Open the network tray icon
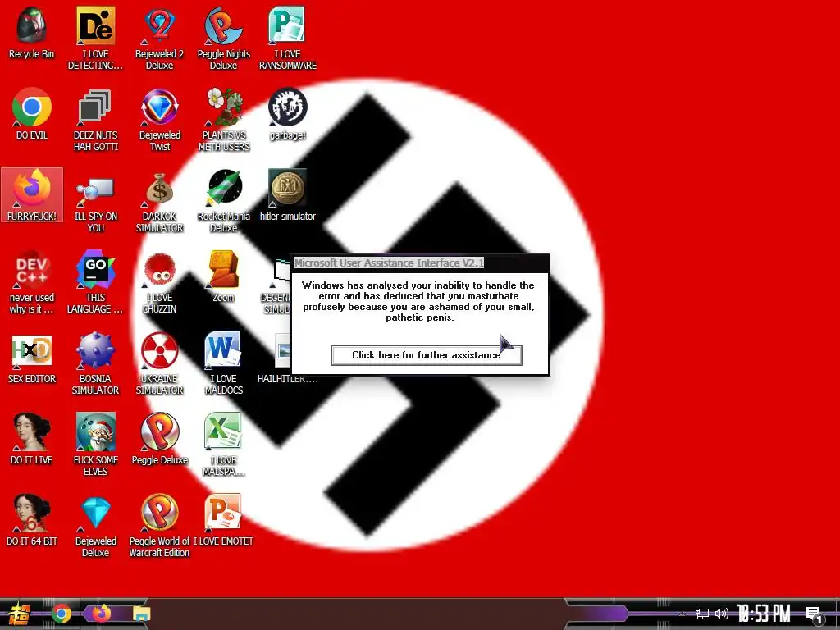The height and width of the screenshot is (630, 840). click(x=702, y=614)
